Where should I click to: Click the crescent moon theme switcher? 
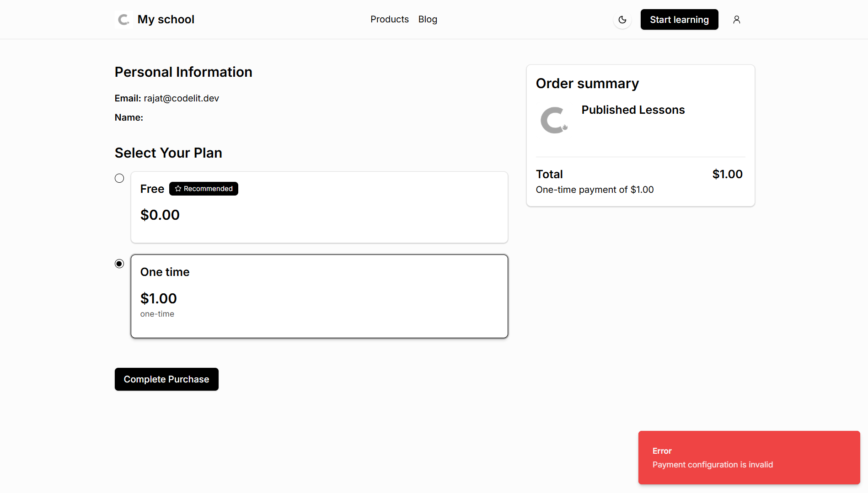point(622,20)
